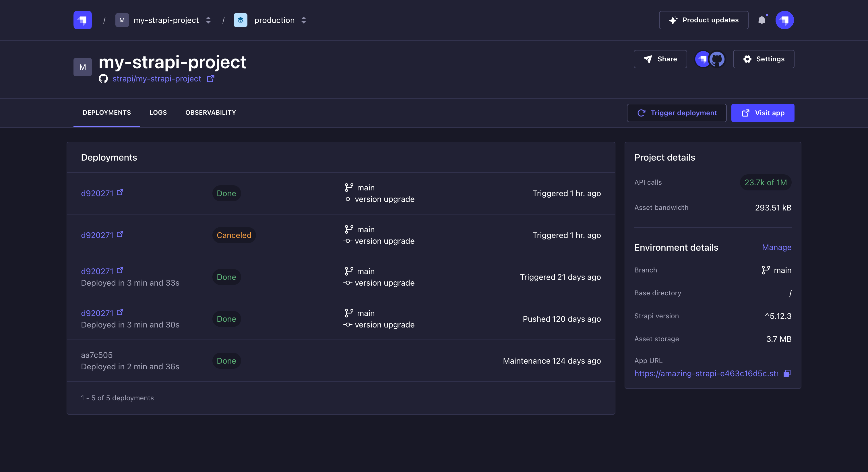Image resolution: width=868 pixels, height=472 pixels.
Task: Click branch icon in Environment details Branch row
Action: pos(766,270)
